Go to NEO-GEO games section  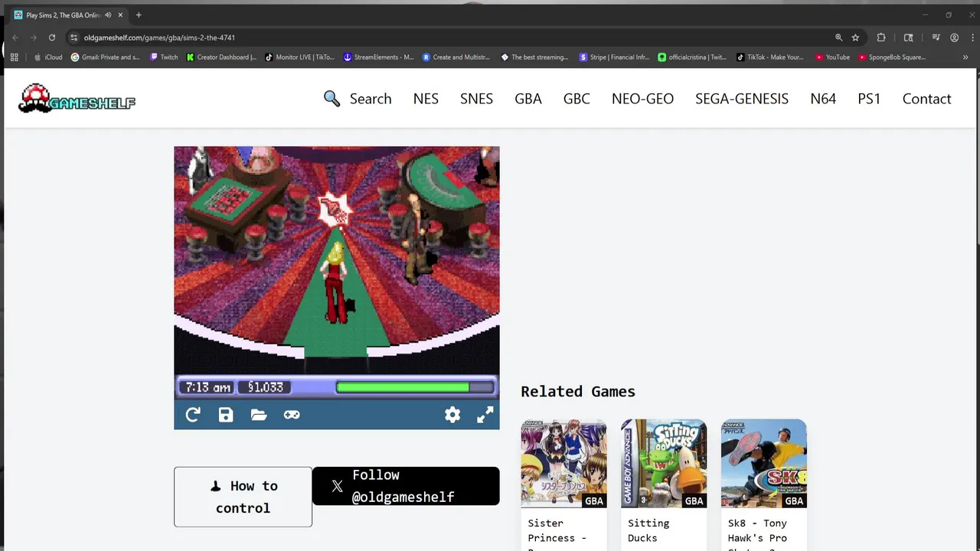642,99
